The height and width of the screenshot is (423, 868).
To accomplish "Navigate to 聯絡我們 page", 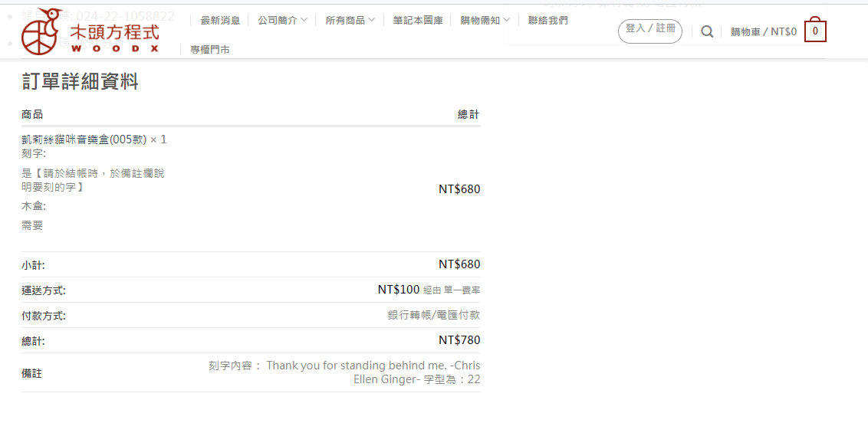I will click(x=548, y=21).
